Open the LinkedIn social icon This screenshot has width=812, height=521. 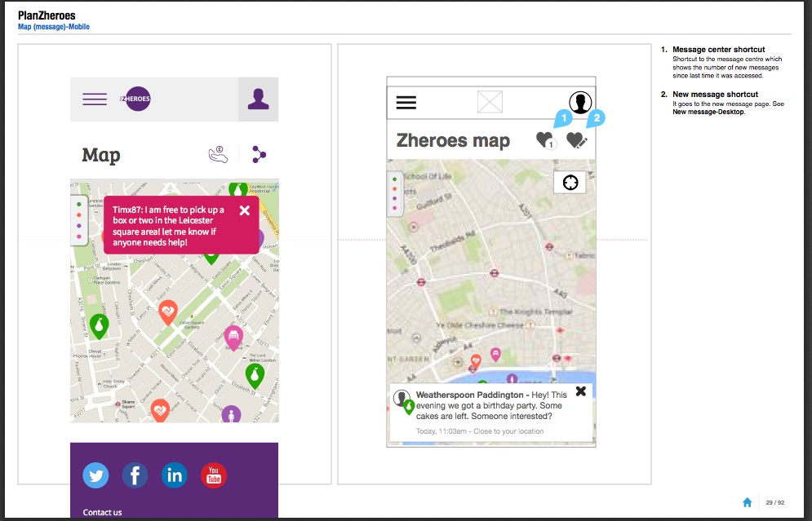pyautogui.click(x=174, y=475)
